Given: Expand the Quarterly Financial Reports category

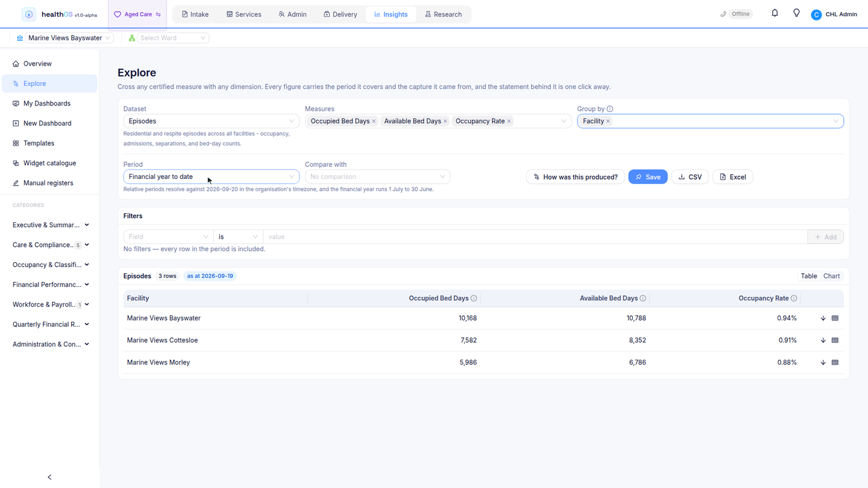Looking at the screenshot, I should pyautogui.click(x=51, y=324).
